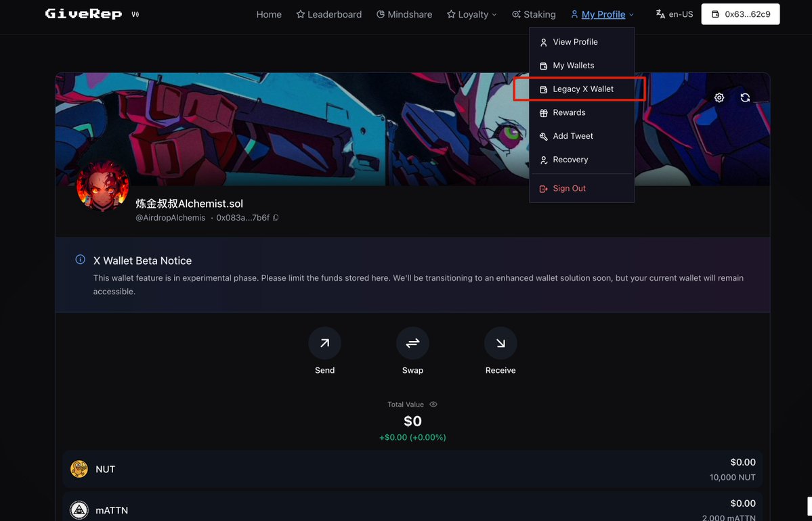Click the @AirdropAlchemis handle
Screen dimensions: 812x521
(171, 218)
